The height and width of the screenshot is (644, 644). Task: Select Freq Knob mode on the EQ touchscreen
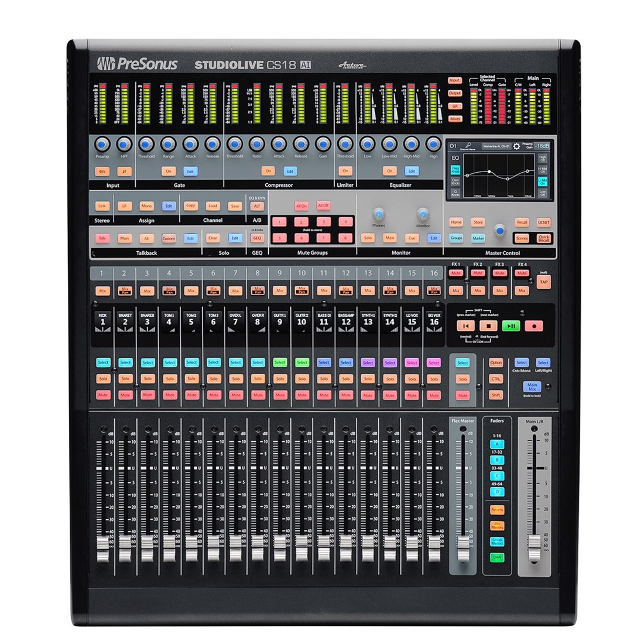pyautogui.click(x=455, y=170)
